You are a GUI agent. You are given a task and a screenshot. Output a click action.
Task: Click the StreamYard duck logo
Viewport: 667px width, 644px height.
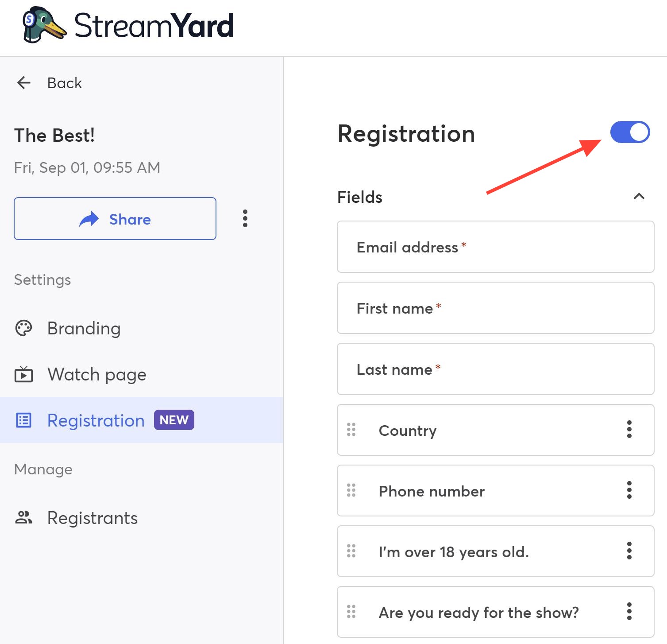(x=44, y=25)
